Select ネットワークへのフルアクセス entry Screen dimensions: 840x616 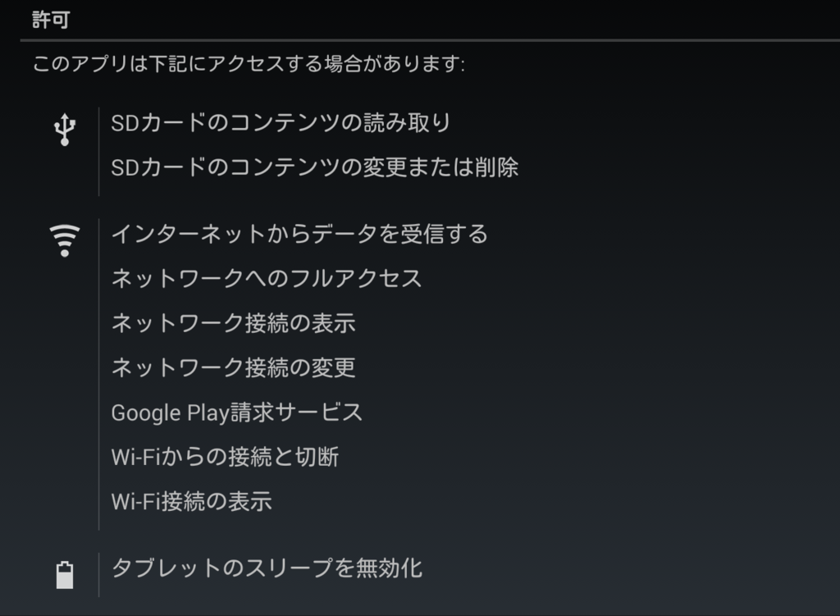coord(267,279)
